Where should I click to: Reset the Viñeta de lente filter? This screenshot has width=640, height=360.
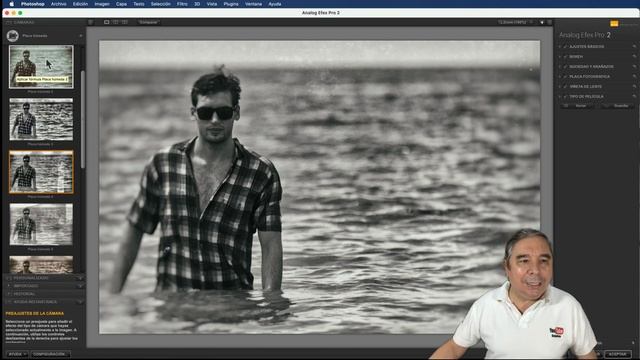(634, 87)
